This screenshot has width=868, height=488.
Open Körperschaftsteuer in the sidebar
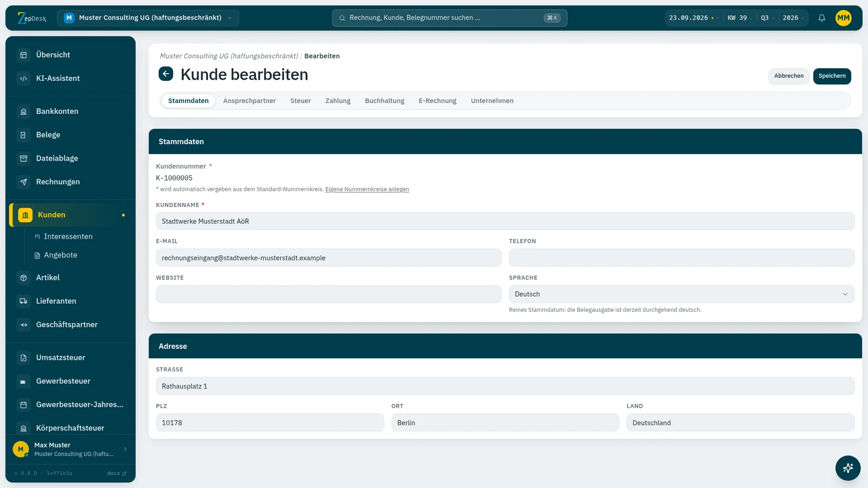coord(71,428)
